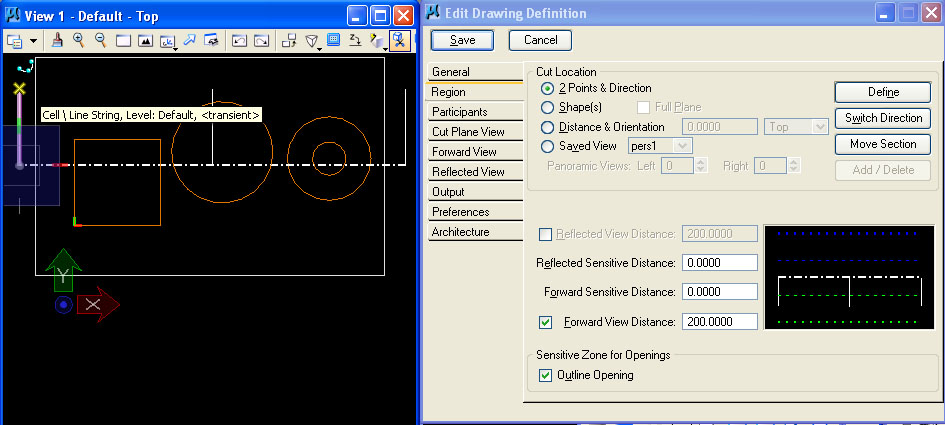Screen dimensions: 945x425
Task: Select the blue arrow Pan View tool
Action: 189,40
